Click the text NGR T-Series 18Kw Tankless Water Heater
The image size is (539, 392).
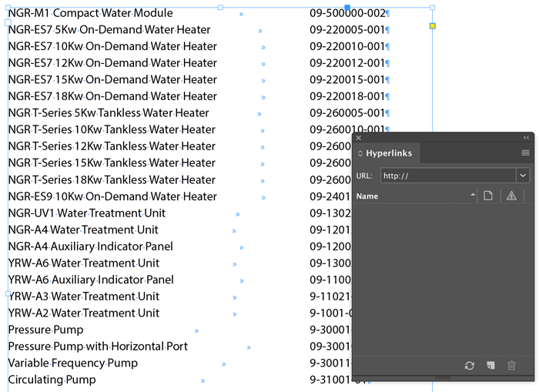click(112, 179)
